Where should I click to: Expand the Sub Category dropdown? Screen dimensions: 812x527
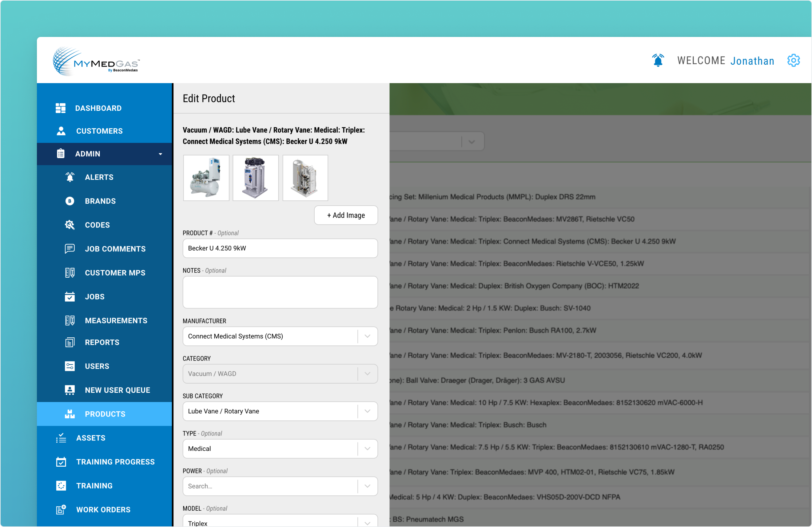coord(280,412)
